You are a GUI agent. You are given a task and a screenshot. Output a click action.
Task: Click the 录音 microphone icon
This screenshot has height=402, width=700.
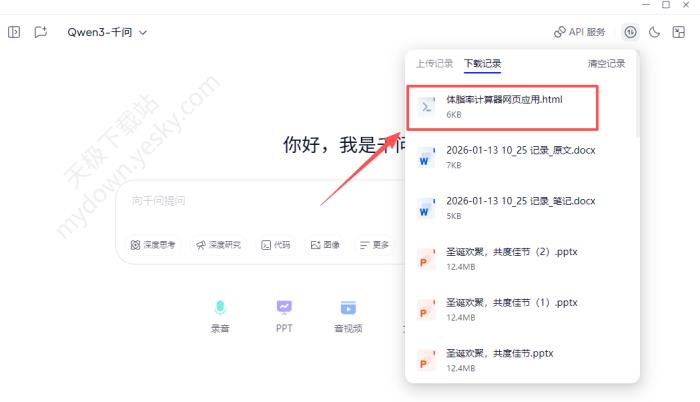point(220,307)
